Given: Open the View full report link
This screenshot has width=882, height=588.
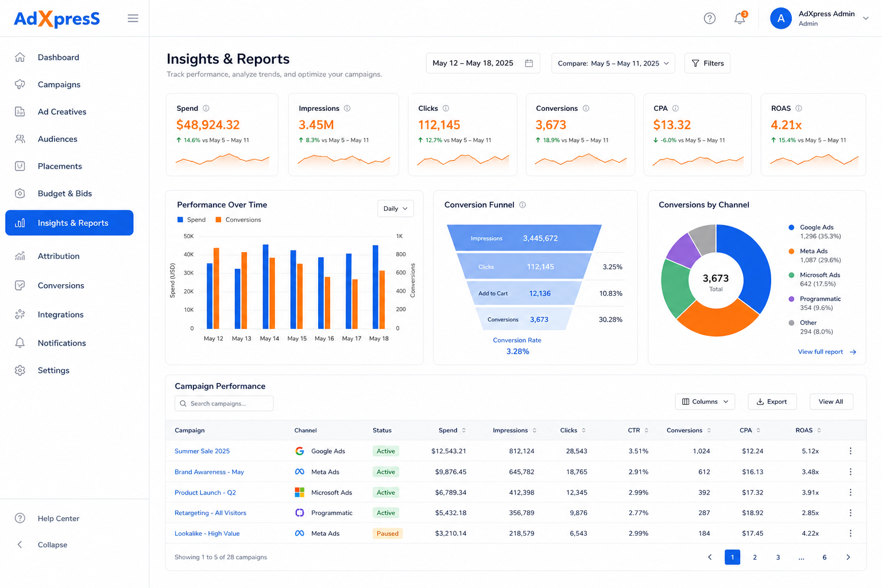Looking at the screenshot, I should pos(827,352).
